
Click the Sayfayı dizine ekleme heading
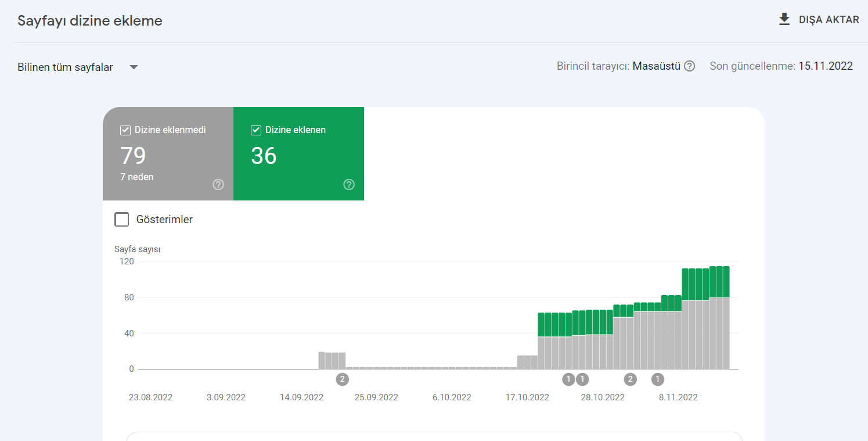(90, 21)
